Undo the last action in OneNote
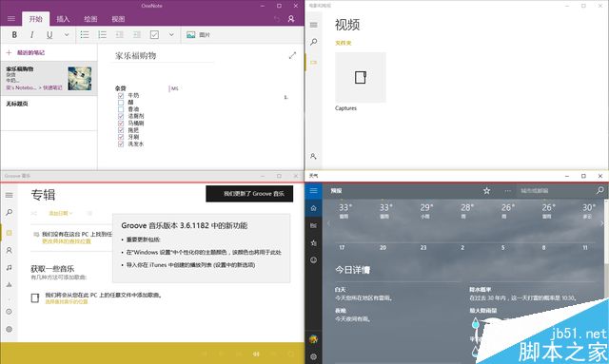The height and width of the screenshot is (364, 609). point(277,19)
